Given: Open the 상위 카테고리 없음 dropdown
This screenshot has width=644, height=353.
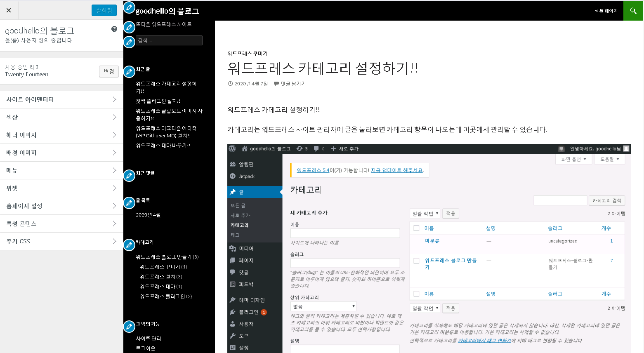Looking at the screenshot, I should click(323, 306).
